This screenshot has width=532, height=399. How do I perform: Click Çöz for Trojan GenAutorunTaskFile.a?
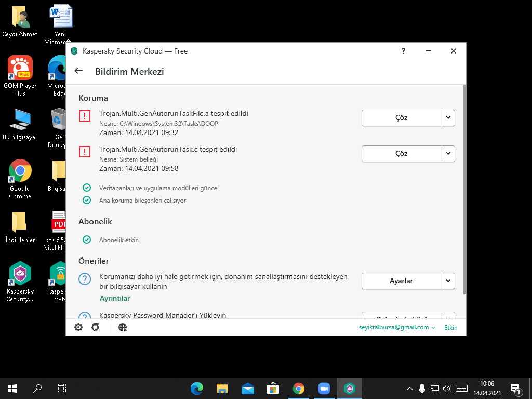(402, 118)
